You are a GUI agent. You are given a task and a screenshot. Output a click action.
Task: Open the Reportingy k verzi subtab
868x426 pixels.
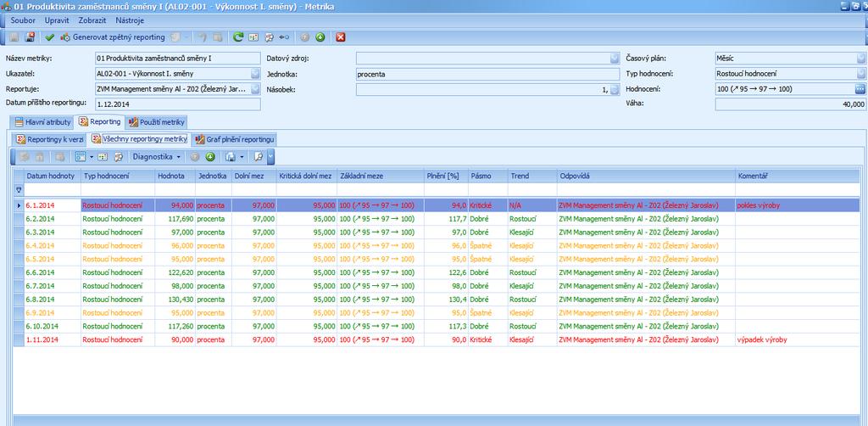click(x=50, y=139)
